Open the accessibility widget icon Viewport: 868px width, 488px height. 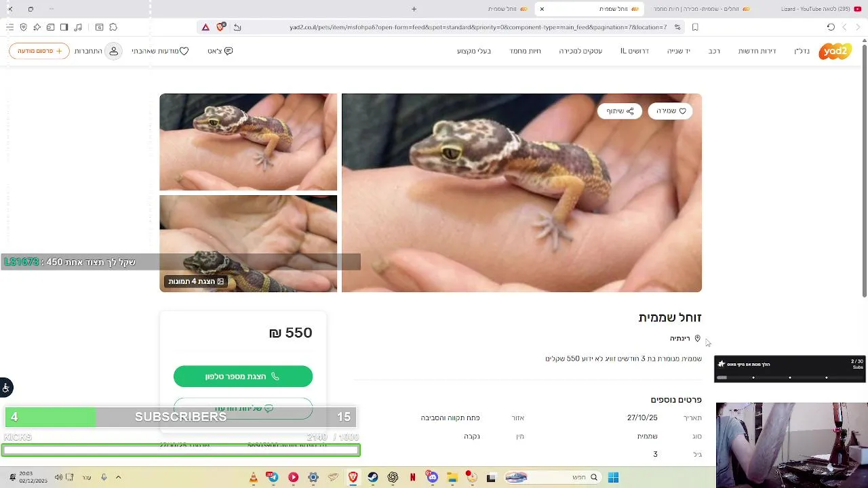6,388
